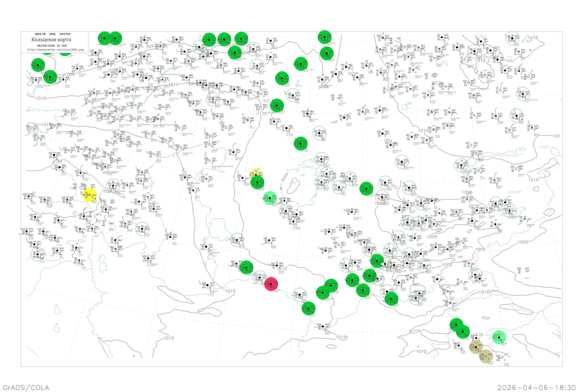Click the GrADS/COLA credit text
This screenshot has height=392, width=588.
click(x=26, y=387)
